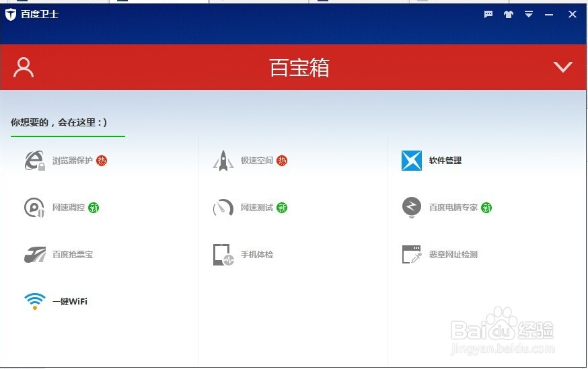Click the 一键WiFi text
Screen dimensions: 588x369
pyautogui.click(x=70, y=302)
